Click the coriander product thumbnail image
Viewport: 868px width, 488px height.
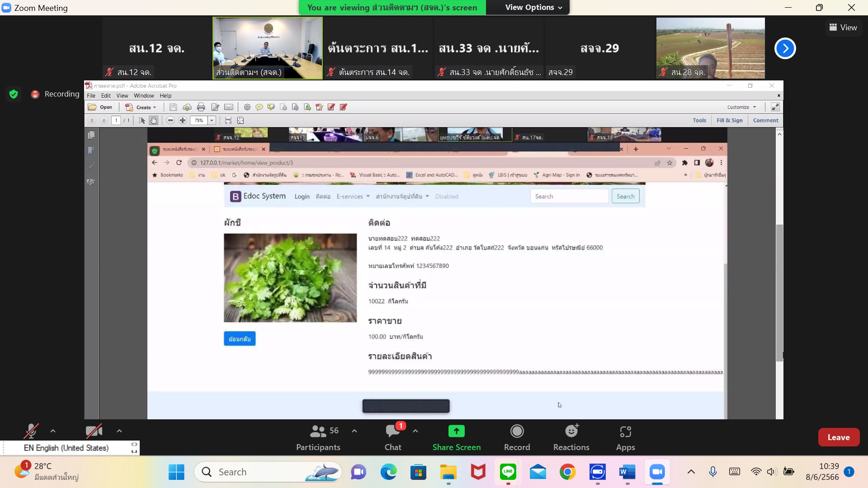(x=290, y=278)
